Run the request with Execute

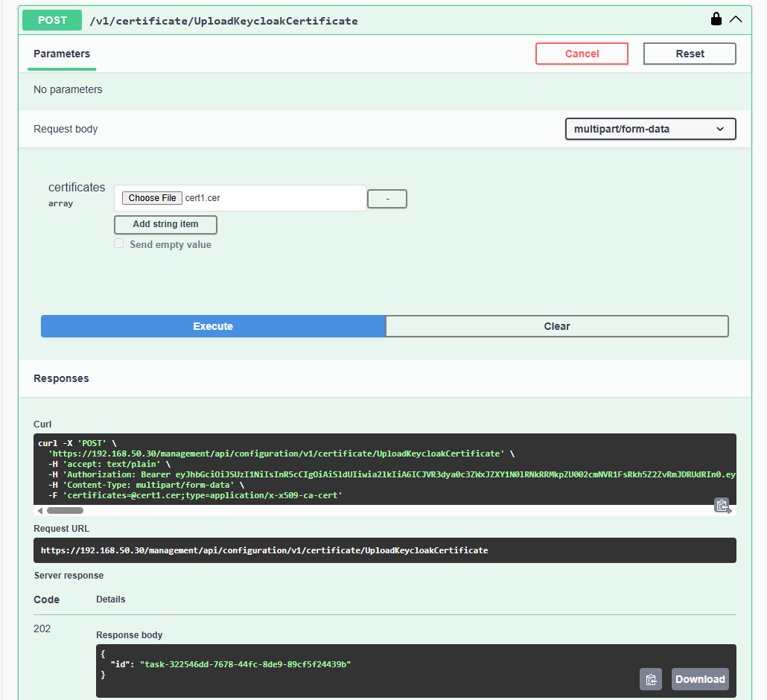pos(213,326)
